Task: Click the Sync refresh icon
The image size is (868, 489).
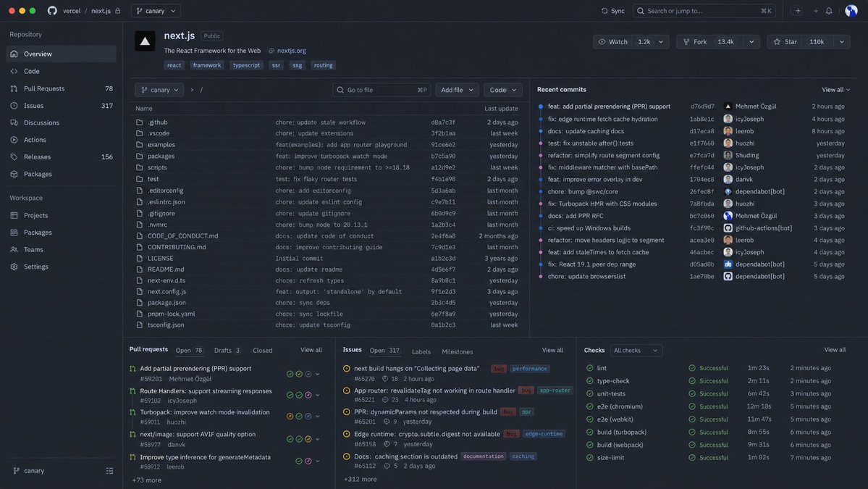Action: [604, 11]
